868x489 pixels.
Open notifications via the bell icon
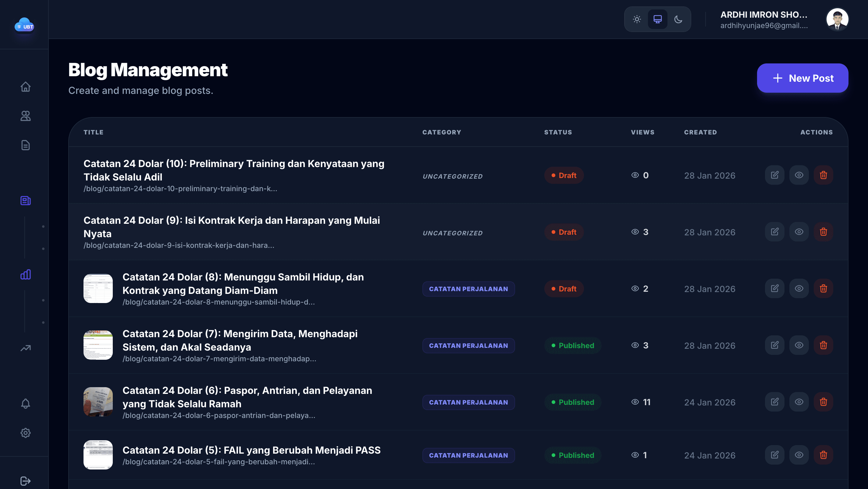coord(25,403)
